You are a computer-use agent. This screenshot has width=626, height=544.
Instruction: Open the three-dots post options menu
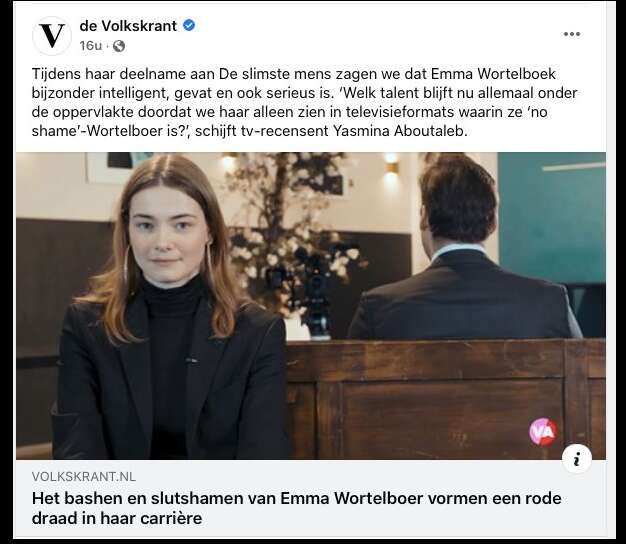(x=571, y=34)
